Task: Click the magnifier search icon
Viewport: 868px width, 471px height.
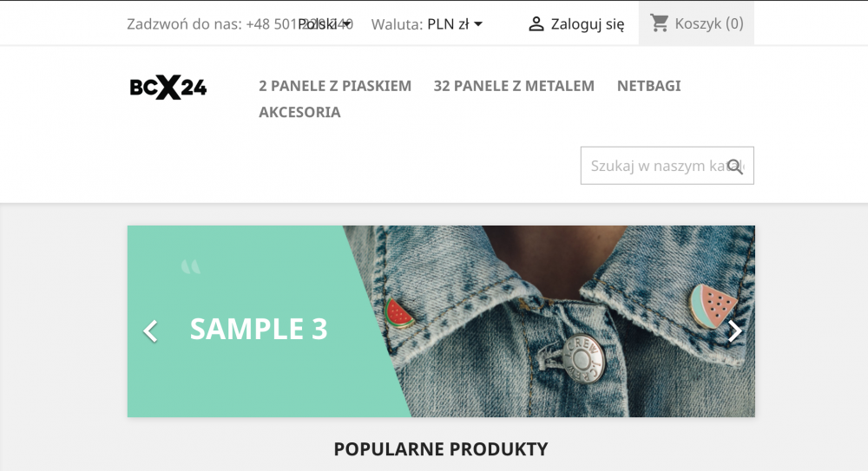Action: click(734, 166)
